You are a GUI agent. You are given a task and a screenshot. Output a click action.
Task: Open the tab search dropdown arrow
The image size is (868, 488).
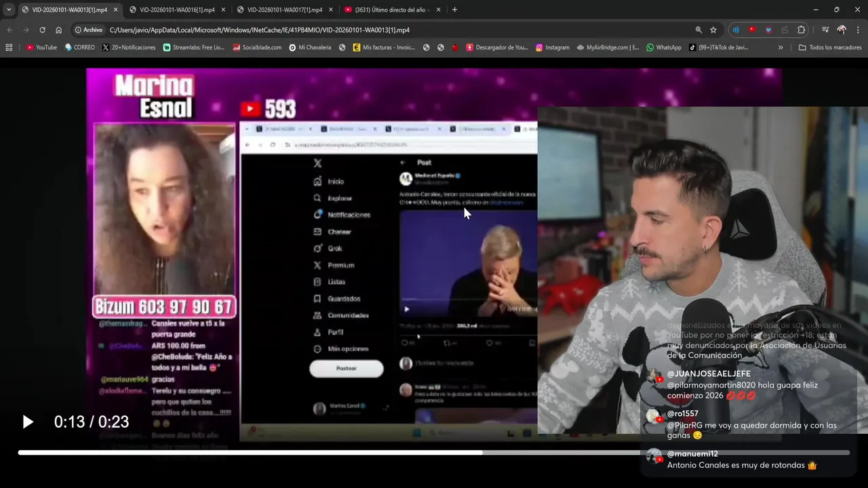click(9, 9)
